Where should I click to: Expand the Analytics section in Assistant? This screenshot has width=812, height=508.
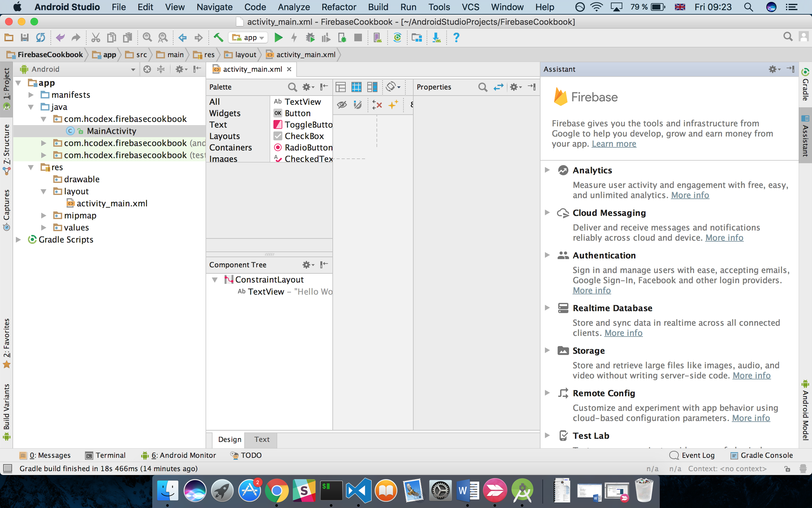(x=547, y=170)
